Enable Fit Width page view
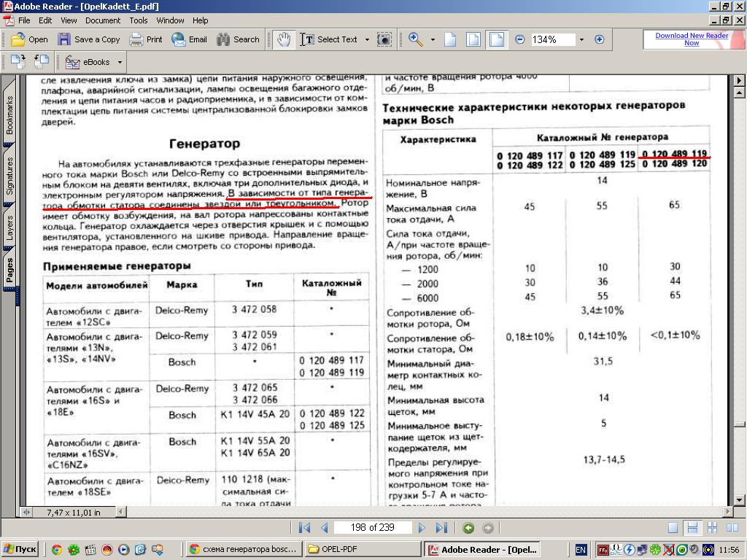 tap(497, 39)
